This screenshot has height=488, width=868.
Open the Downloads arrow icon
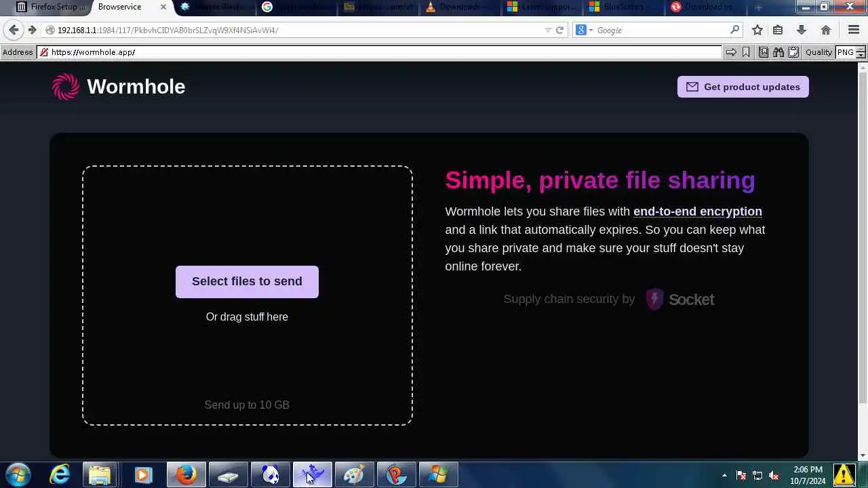click(x=802, y=30)
